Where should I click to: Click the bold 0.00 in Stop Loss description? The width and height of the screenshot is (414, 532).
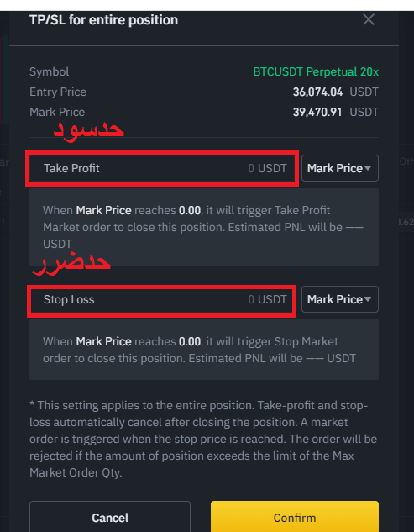[190, 341]
